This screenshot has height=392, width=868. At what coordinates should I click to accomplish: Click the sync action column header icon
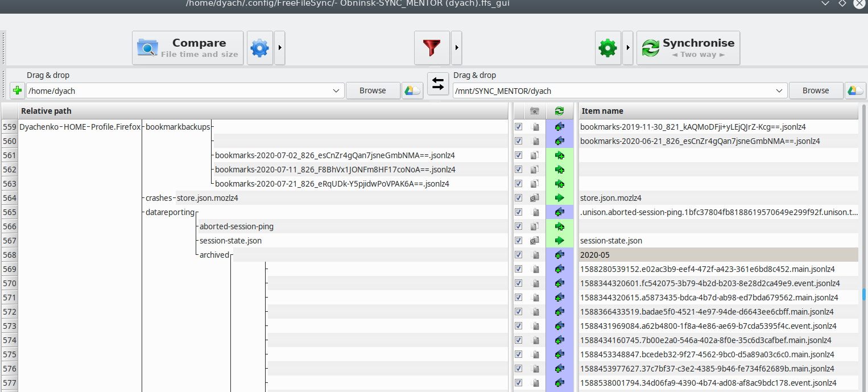tap(559, 111)
